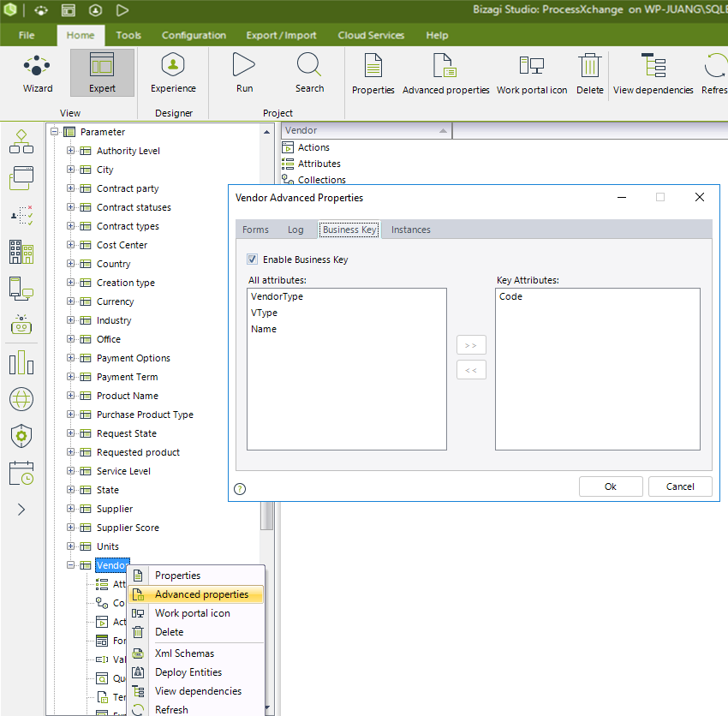Open the robot bot sidebar icon

coord(21,324)
